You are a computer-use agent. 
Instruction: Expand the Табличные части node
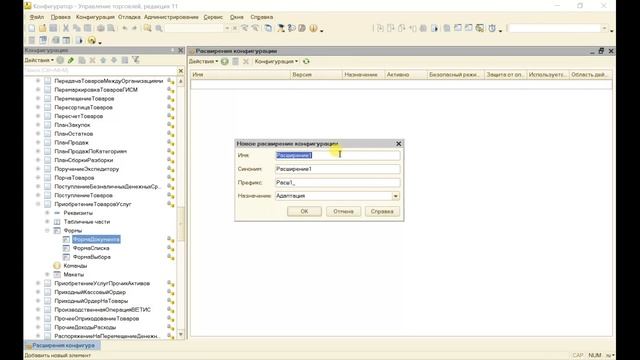[47, 222]
